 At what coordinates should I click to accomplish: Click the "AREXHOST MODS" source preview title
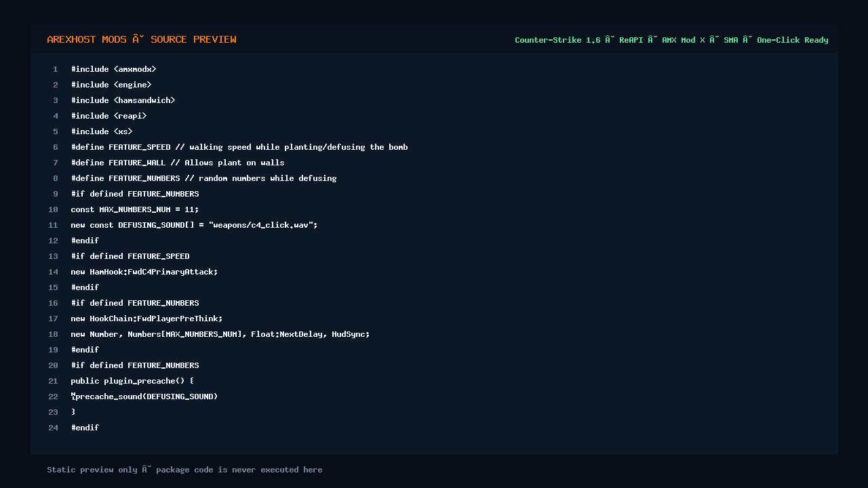(x=142, y=39)
